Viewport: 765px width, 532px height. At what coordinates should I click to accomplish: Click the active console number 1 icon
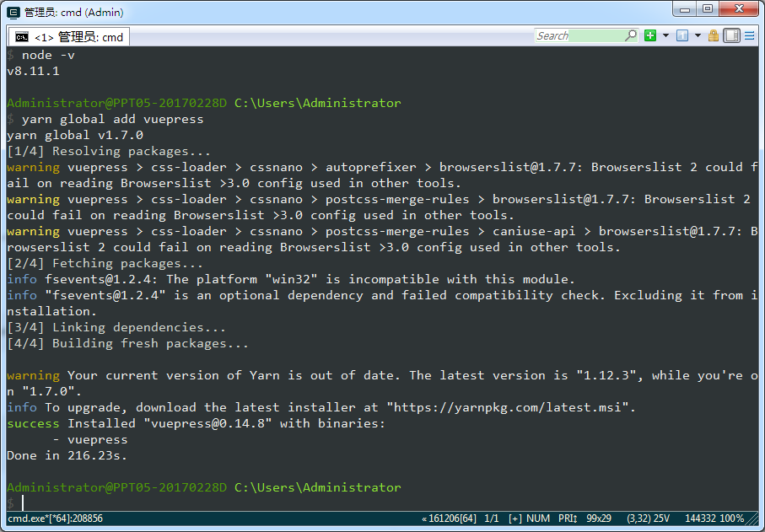(x=682, y=35)
